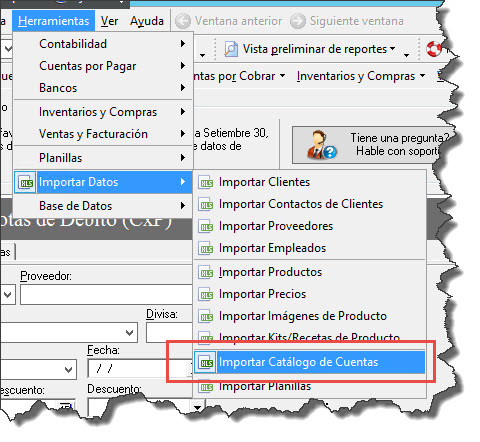The image size is (480, 442).
Task: Click the Siguiente ventana forward arrow icon
Action: 298,21
